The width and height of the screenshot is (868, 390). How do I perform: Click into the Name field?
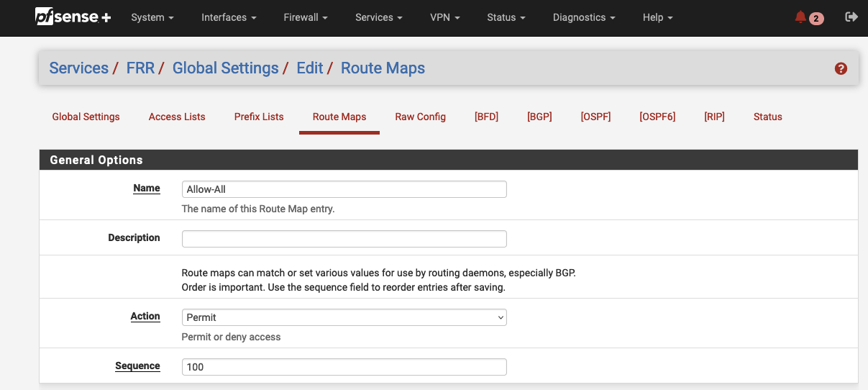344,189
